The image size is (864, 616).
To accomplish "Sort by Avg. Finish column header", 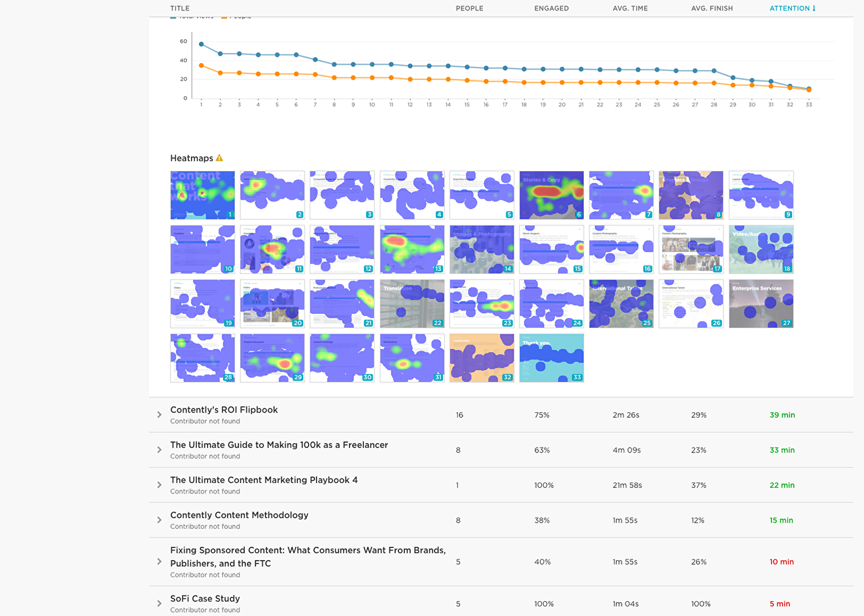I will click(712, 8).
